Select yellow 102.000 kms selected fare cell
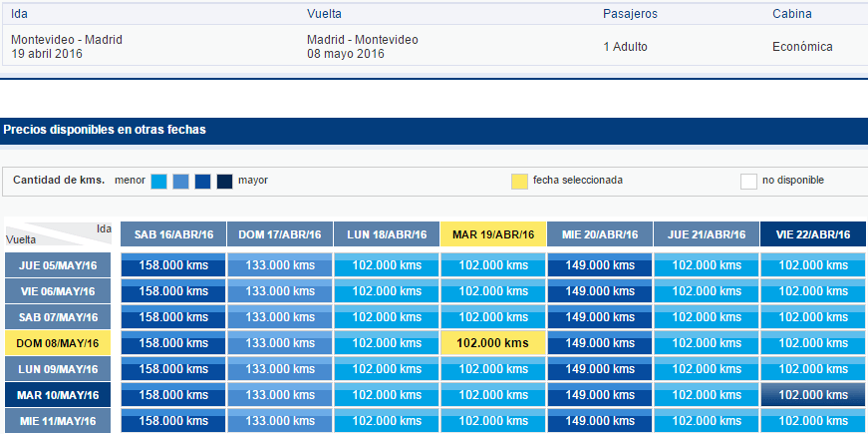Image resolution: width=868 pixels, height=434 pixels. coord(493,343)
